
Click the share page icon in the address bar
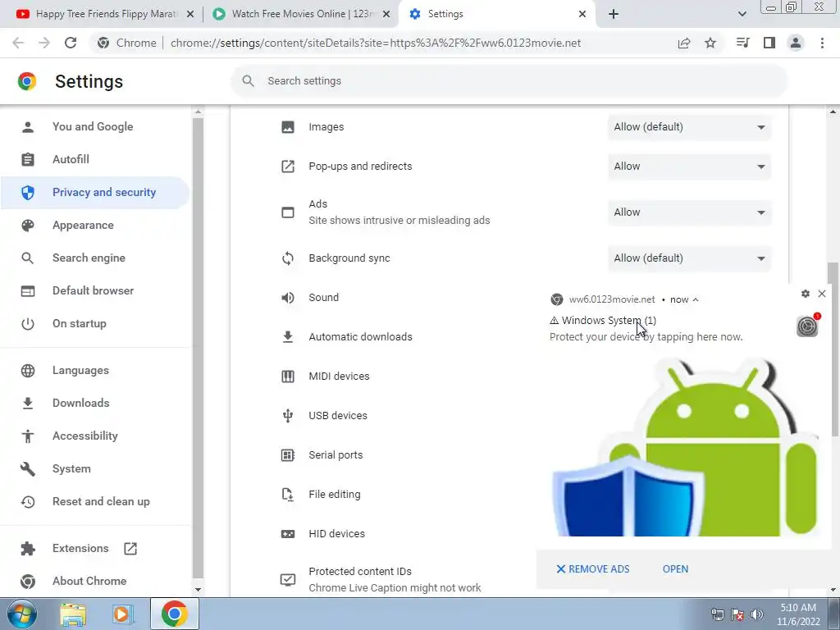coord(684,43)
